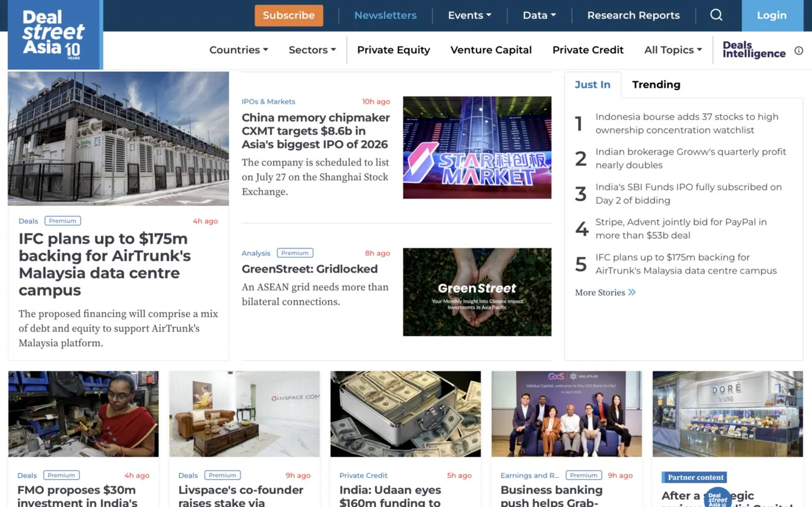The image size is (812, 507).
Task: Open the GXS Validus group photo
Action: [567, 414]
